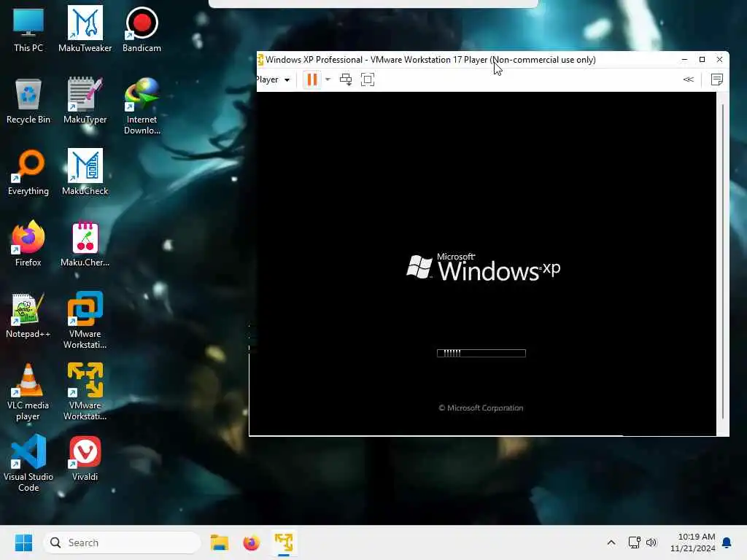747x560 pixels.
Task: Select the Firefox desktop shortcut
Action: pyautogui.click(x=28, y=244)
